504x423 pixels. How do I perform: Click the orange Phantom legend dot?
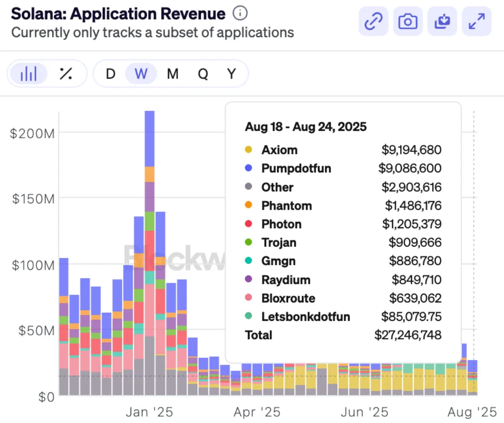[x=248, y=206]
